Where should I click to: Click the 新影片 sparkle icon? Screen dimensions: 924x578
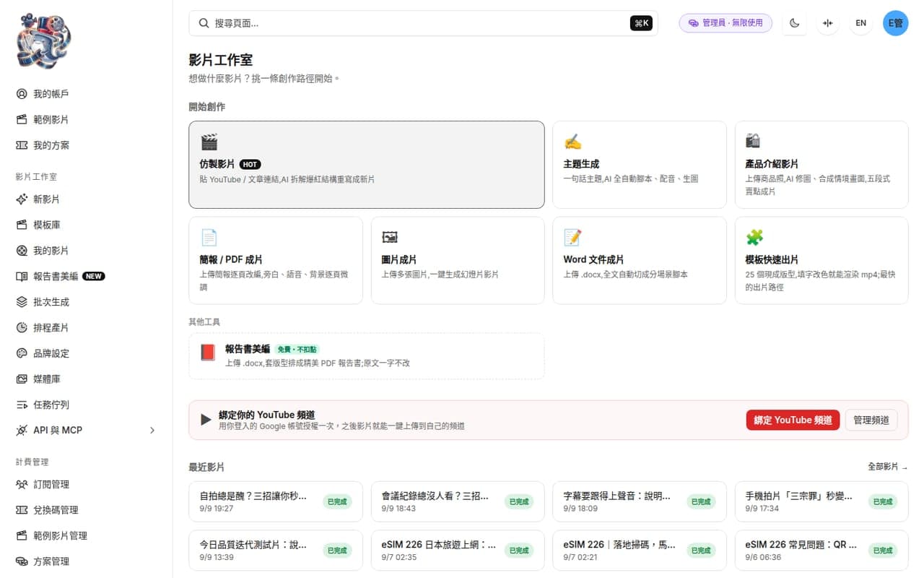point(22,199)
